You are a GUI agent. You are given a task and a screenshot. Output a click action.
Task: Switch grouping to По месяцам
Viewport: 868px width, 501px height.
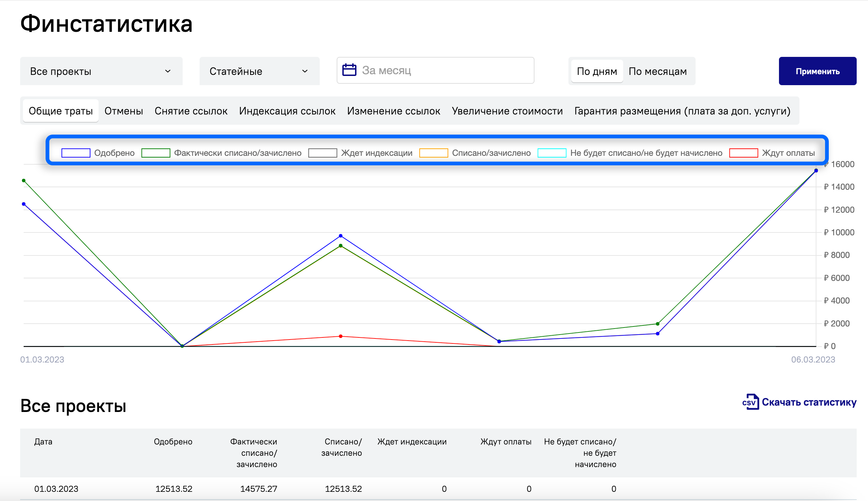point(658,71)
